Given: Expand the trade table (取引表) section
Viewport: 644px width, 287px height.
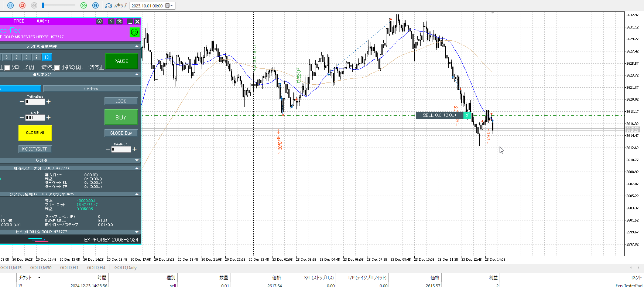Looking at the screenshot, I should pyautogui.click(x=137, y=160).
